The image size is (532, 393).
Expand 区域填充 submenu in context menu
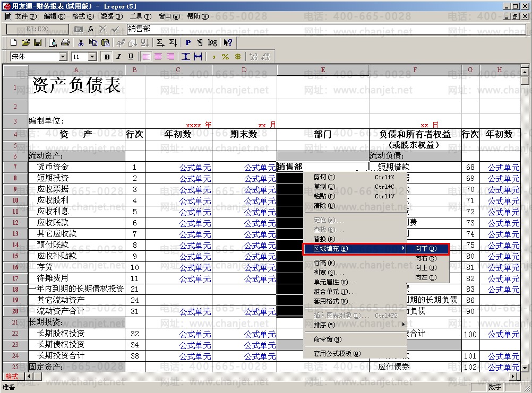[x=354, y=249]
